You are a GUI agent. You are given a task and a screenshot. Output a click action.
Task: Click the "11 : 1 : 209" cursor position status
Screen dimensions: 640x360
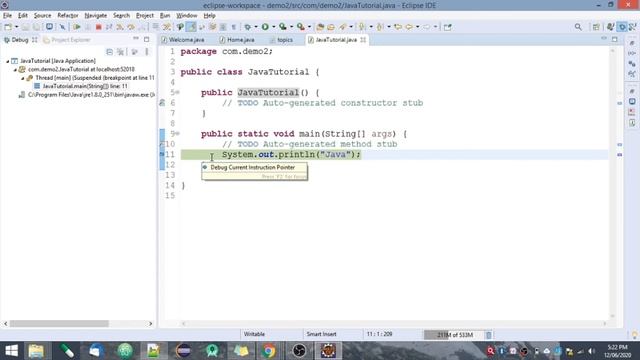[x=379, y=334]
